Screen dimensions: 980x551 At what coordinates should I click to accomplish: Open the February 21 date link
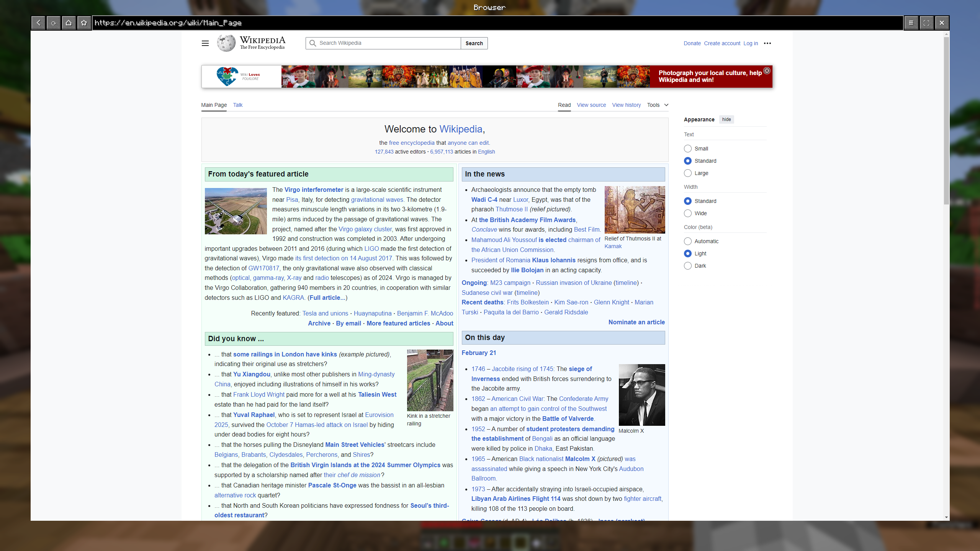(479, 353)
